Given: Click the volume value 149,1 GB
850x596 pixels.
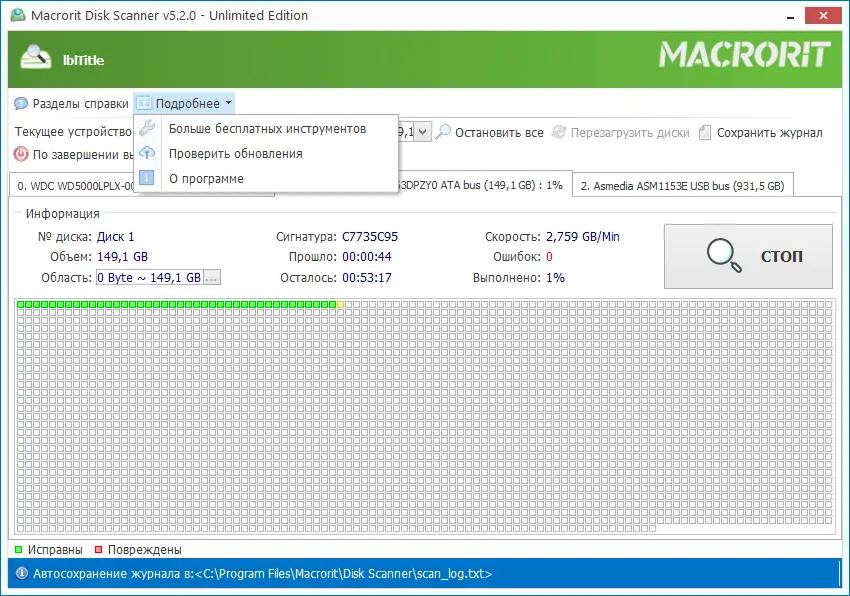Looking at the screenshot, I should coord(123,257).
